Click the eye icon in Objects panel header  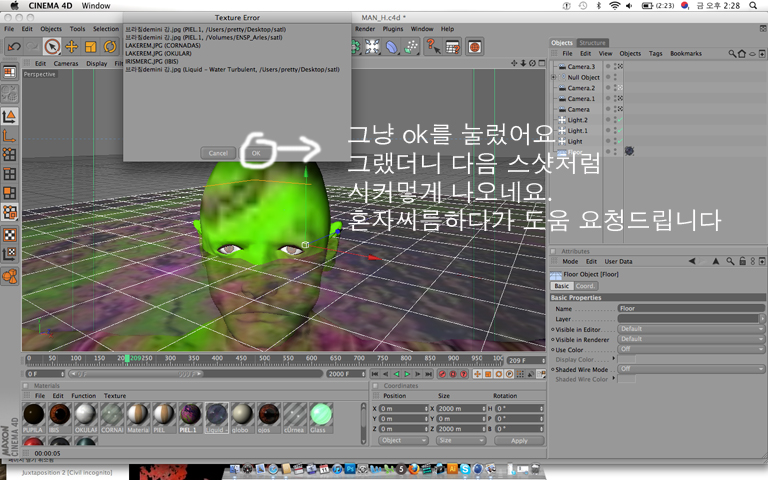[x=752, y=54]
